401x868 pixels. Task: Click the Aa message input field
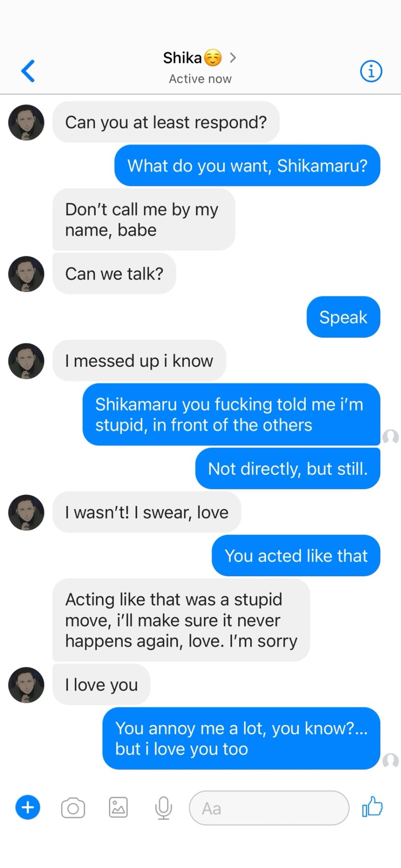point(269,808)
